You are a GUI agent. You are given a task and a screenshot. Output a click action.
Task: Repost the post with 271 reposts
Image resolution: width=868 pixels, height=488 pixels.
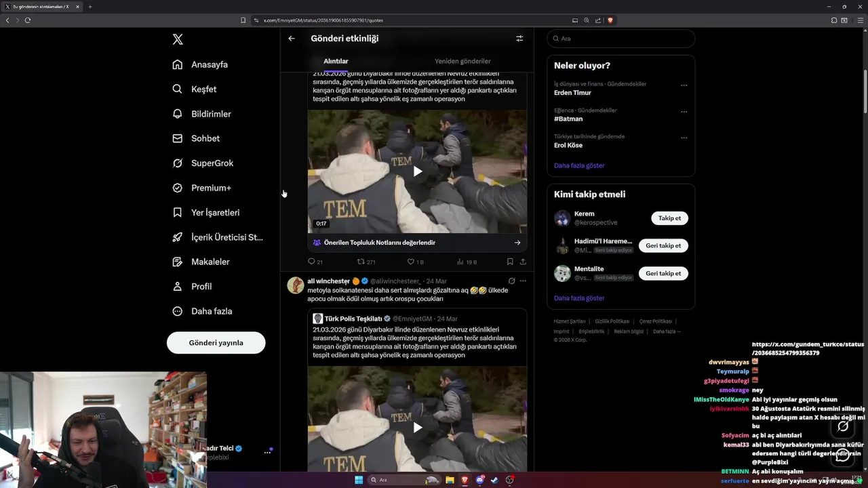pyautogui.click(x=366, y=262)
